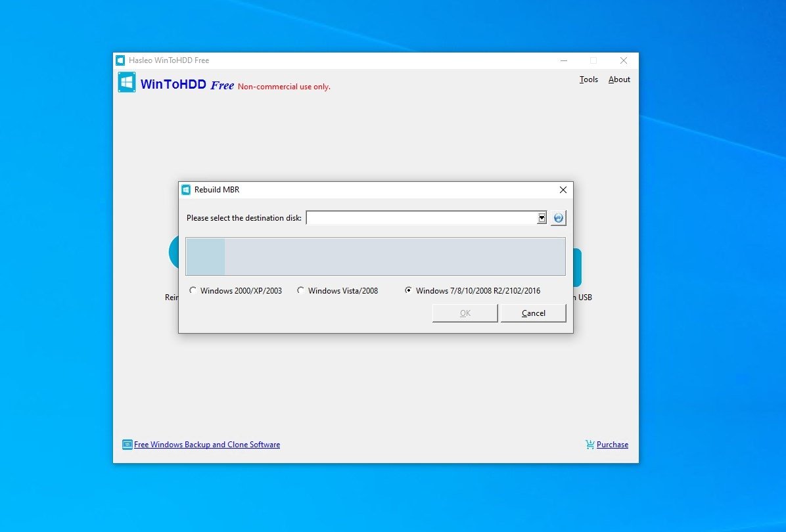Cancel the Rebuild MBR dialog

click(534, 313)
